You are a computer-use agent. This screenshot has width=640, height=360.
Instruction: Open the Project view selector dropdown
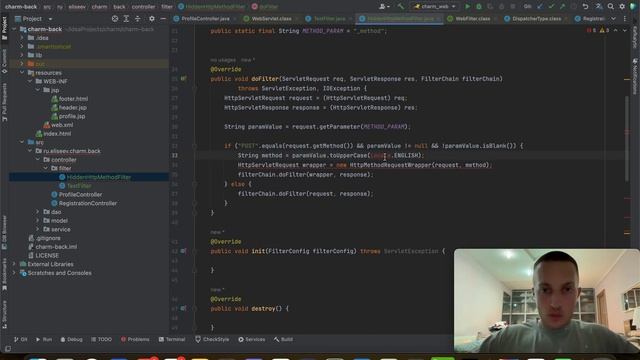coord(34,19)
